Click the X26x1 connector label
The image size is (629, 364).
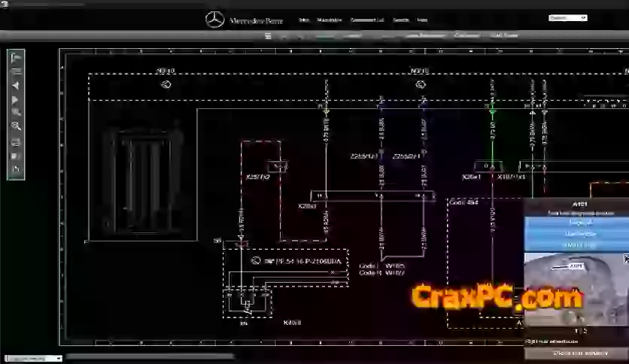coord(471,177)
